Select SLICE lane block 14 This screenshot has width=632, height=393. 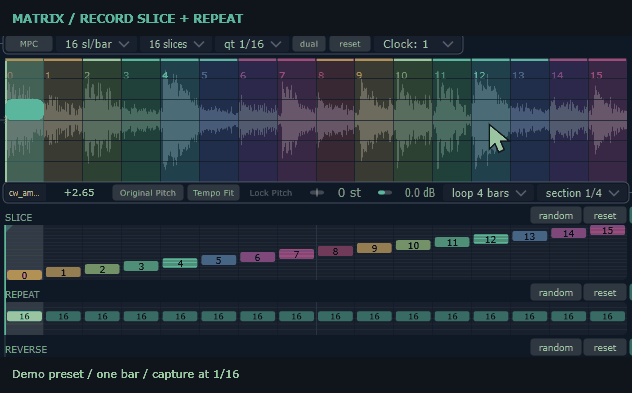point(568,233)
